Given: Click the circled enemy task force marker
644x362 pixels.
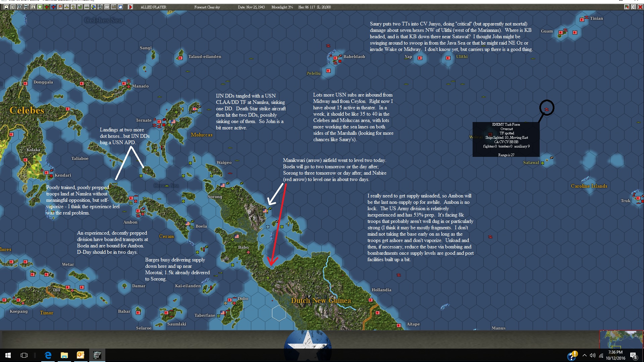Looking at the screenshot, I should (x=547, y=109).
